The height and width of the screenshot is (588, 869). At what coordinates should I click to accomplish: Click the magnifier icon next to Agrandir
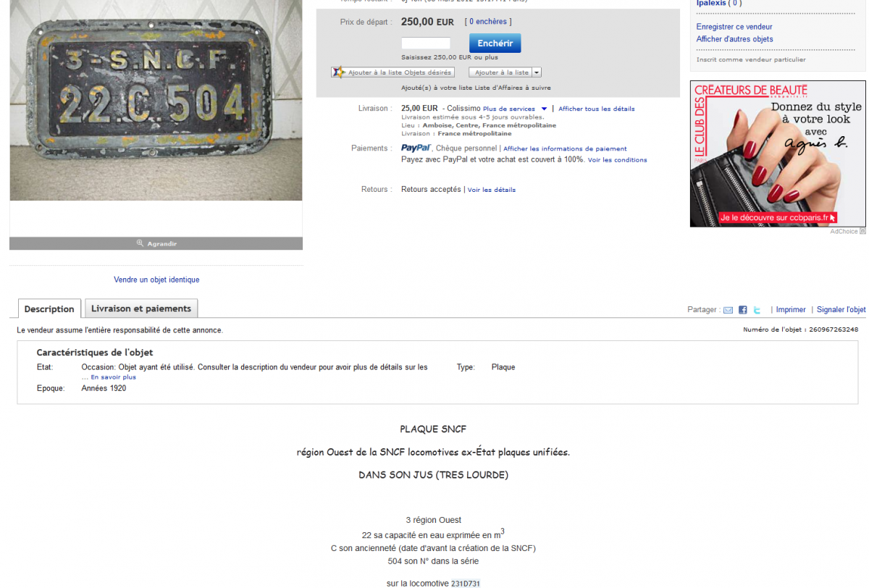pos(140,243)
